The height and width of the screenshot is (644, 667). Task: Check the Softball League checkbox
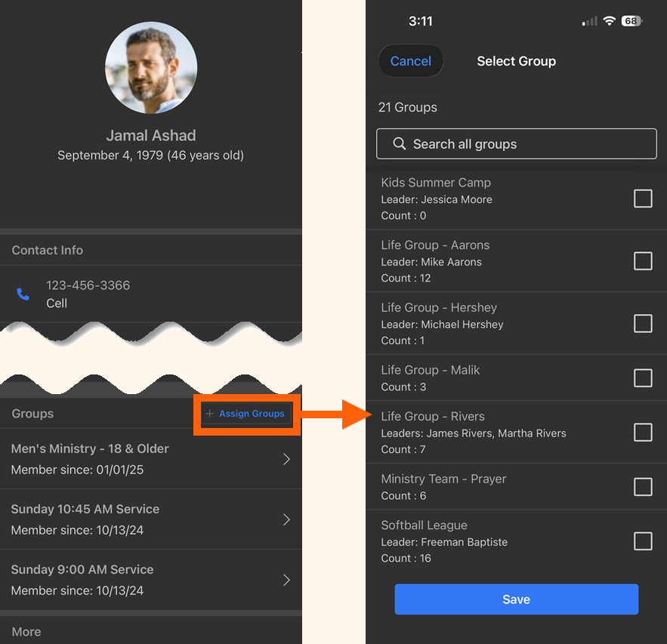(x=643, y=541)
